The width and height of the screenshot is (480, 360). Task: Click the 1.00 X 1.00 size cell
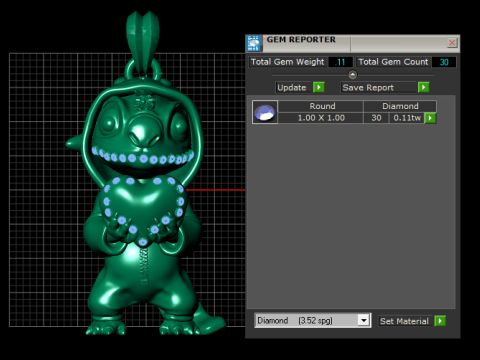(x=320, y=118)
